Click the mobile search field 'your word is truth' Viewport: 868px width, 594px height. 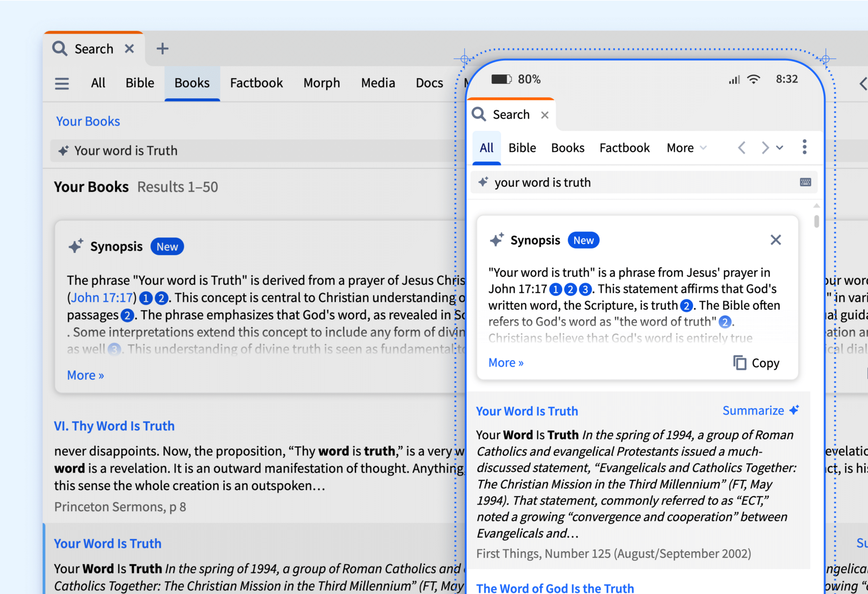[644, 182]
